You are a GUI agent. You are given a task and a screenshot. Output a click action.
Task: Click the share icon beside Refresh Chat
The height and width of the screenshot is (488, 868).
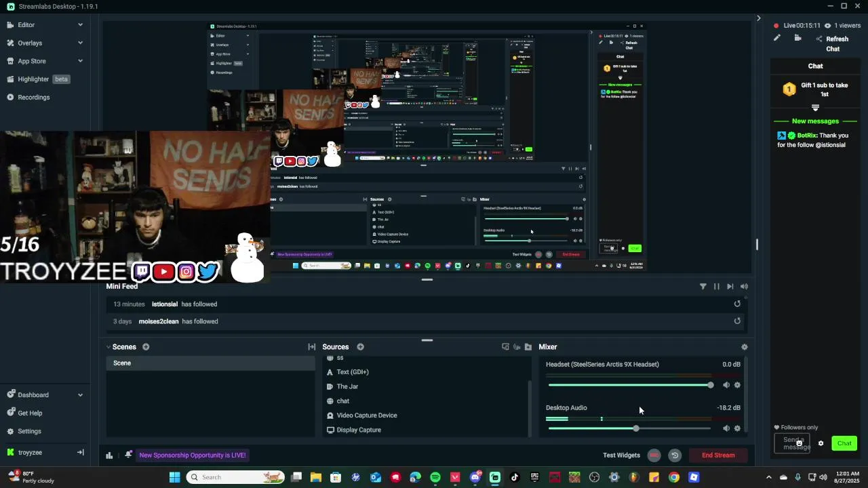coord(819,39)
